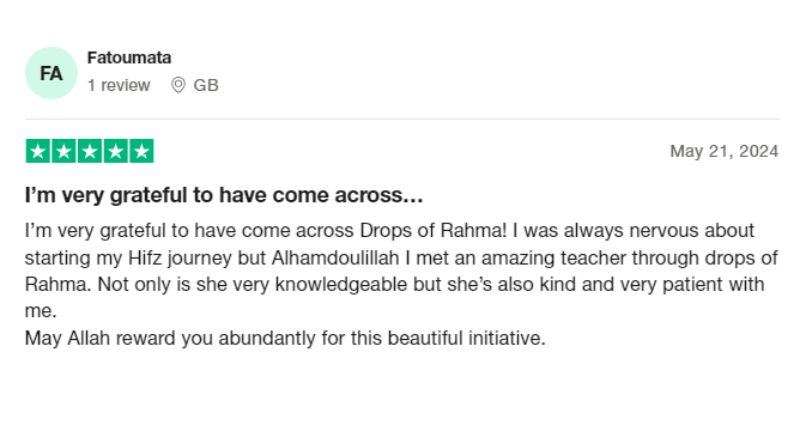Click the first green rating star

coord(38,152)
